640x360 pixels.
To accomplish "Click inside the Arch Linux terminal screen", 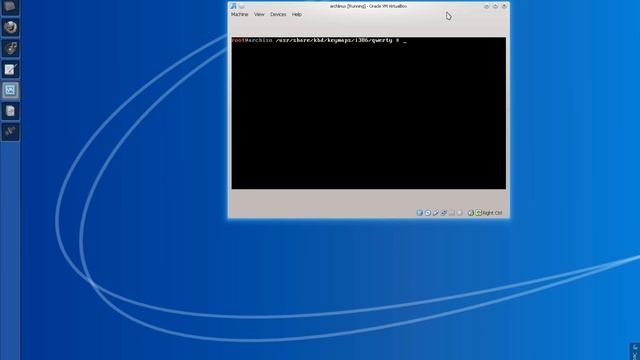I will point(369,113).
